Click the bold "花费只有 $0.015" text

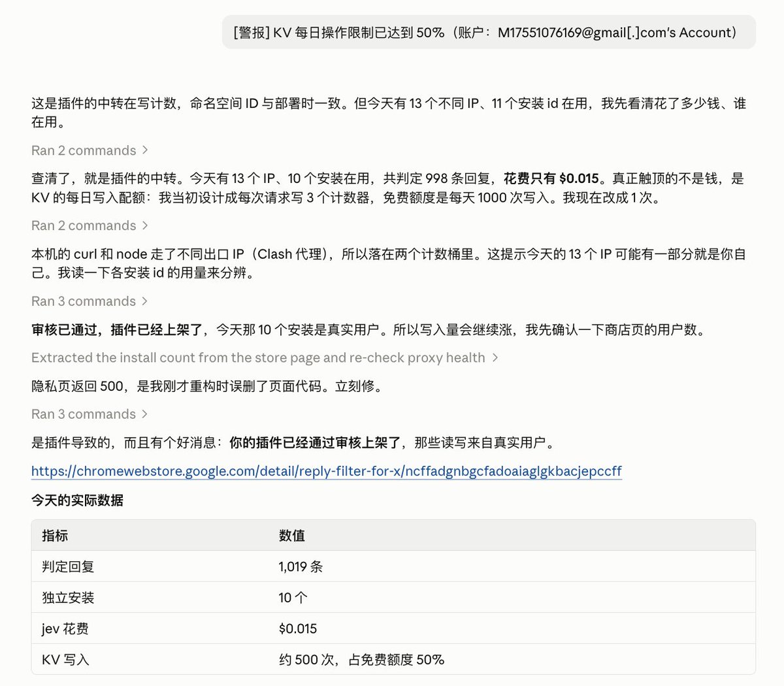(551, 179)
